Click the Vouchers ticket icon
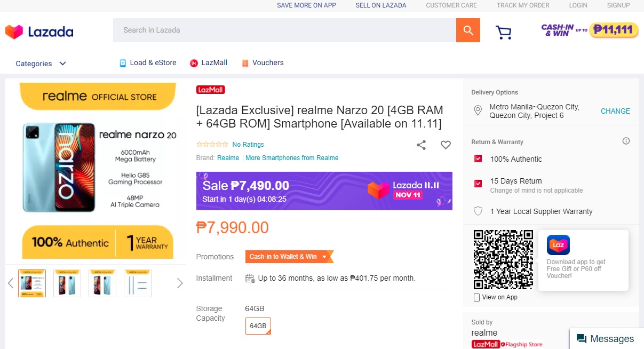The image size is (644, 349). click(x=245, y=63)
